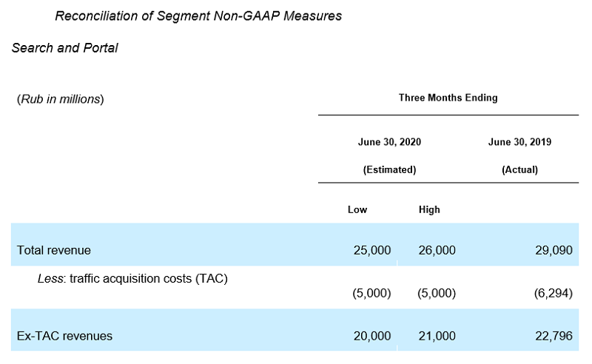Click the 20,000 Ex-TAC low value
The image size is (592, 364).
pos(372,336)
